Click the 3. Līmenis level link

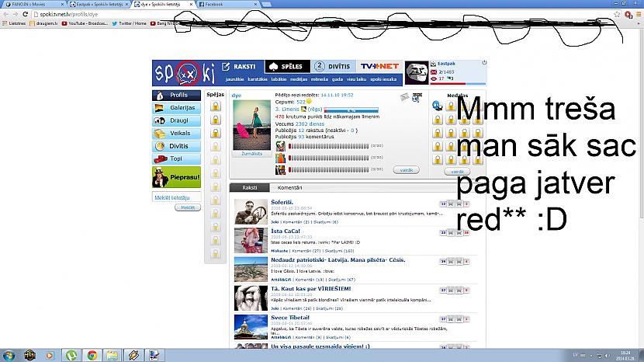pos(287,110)
